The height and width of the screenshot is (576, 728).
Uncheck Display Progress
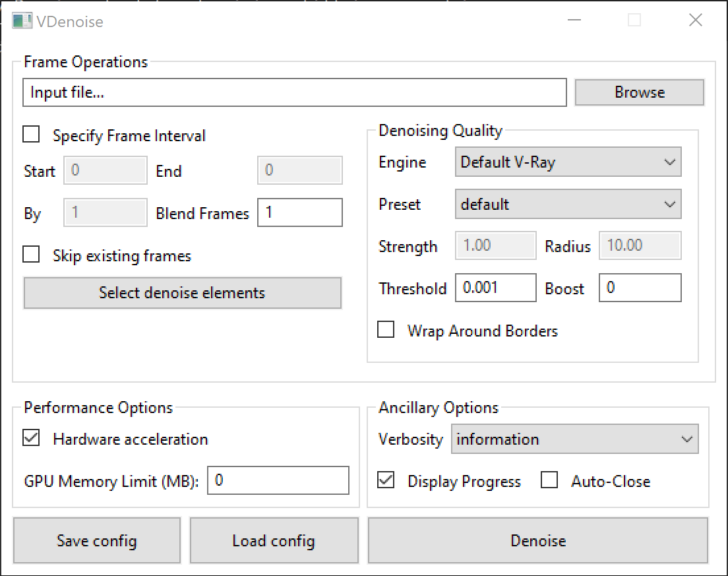coord(384,480)
